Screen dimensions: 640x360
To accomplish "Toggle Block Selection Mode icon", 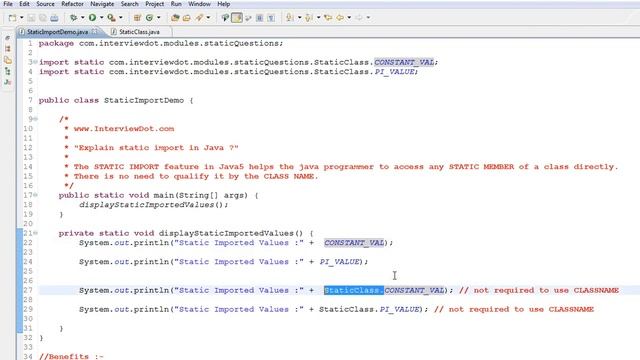I will [259, 18].
